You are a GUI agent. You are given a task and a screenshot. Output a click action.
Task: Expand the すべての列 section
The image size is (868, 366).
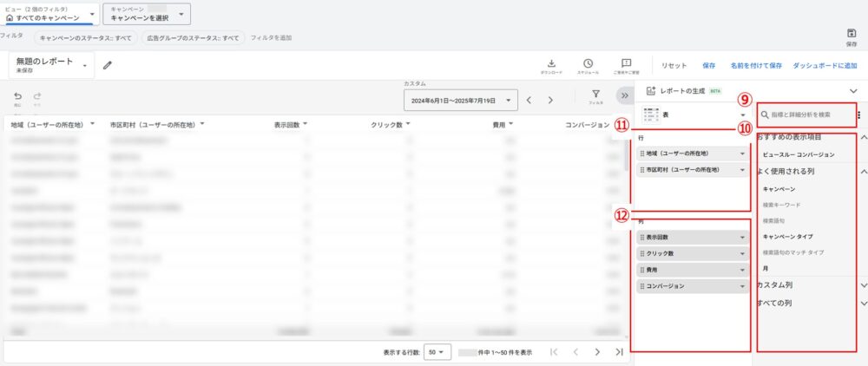[x=863, y=303]
